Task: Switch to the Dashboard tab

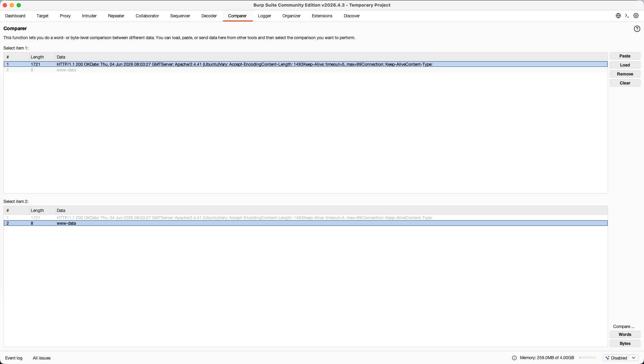Action: pos(15,16)
